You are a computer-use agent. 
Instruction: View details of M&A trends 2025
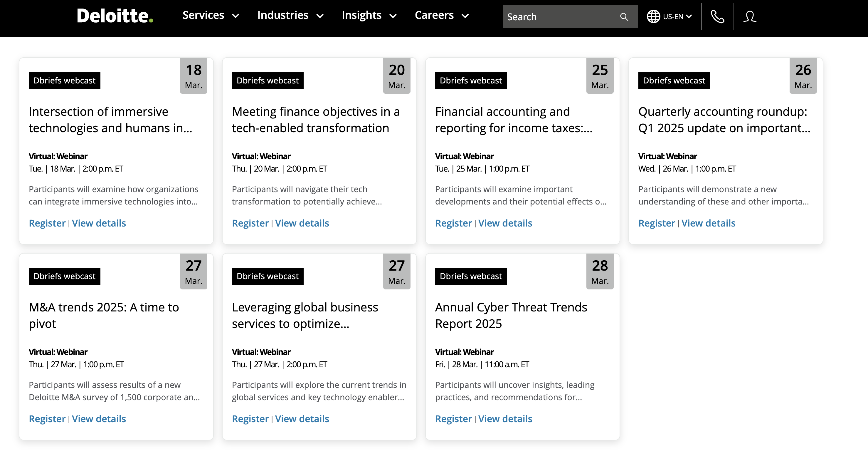click(x=99, y=419)
